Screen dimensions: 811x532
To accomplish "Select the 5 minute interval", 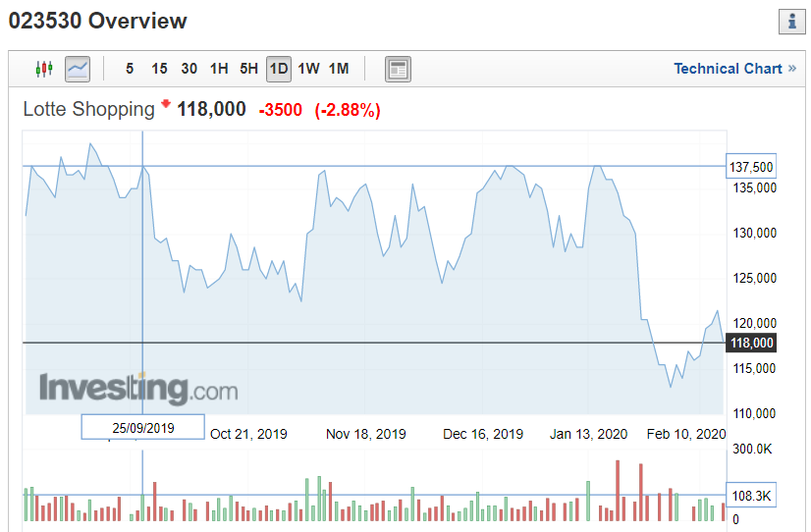I will point(130,69).
